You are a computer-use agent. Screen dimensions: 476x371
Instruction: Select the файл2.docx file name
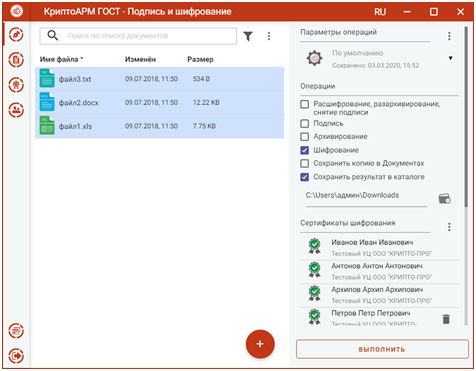click(x=79, y=103)
